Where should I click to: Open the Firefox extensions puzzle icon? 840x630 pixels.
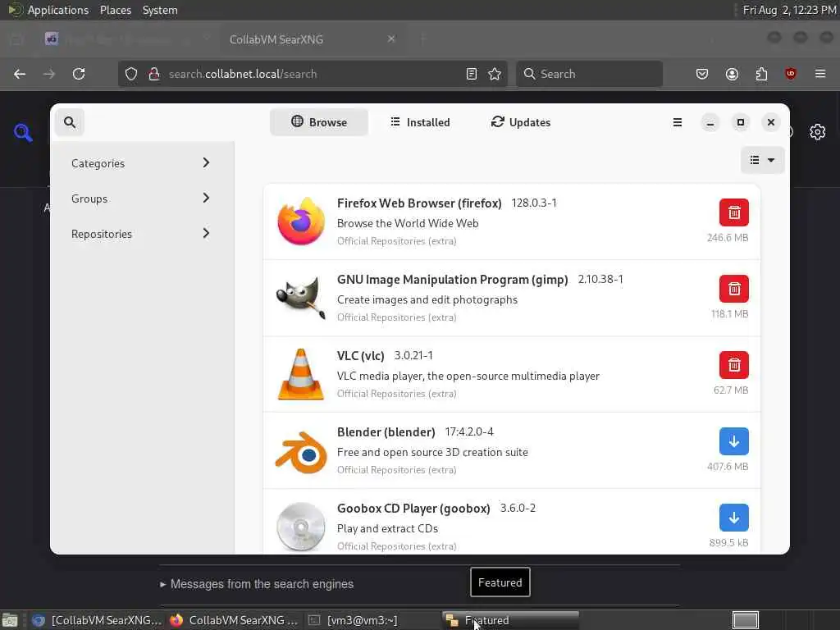[x=761, y=74]
